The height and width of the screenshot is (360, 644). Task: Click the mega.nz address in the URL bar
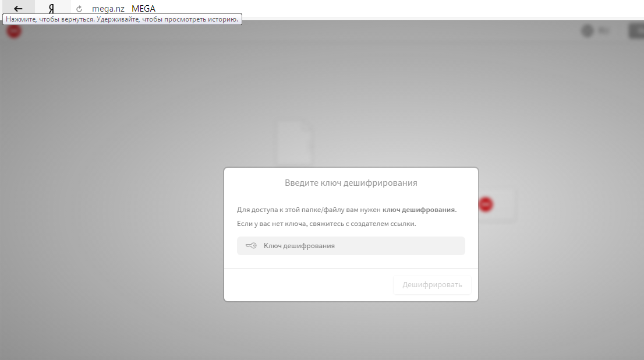tap(108, 9)
